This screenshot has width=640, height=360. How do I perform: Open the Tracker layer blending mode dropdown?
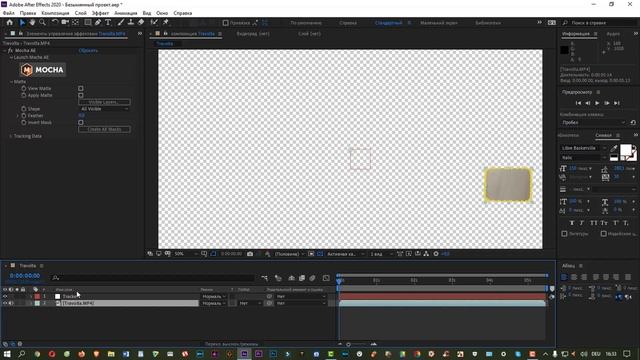pyautogui.click(x=214, y=296)
